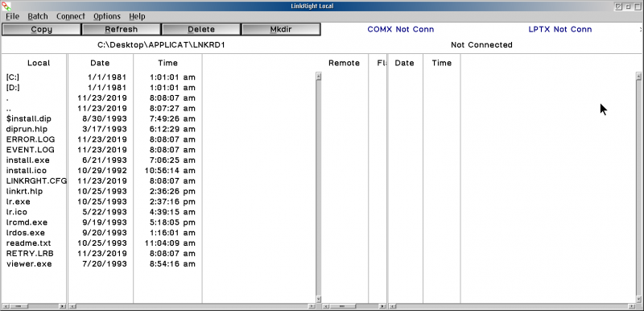Select the parent directory .. entry

pos(9,109)
